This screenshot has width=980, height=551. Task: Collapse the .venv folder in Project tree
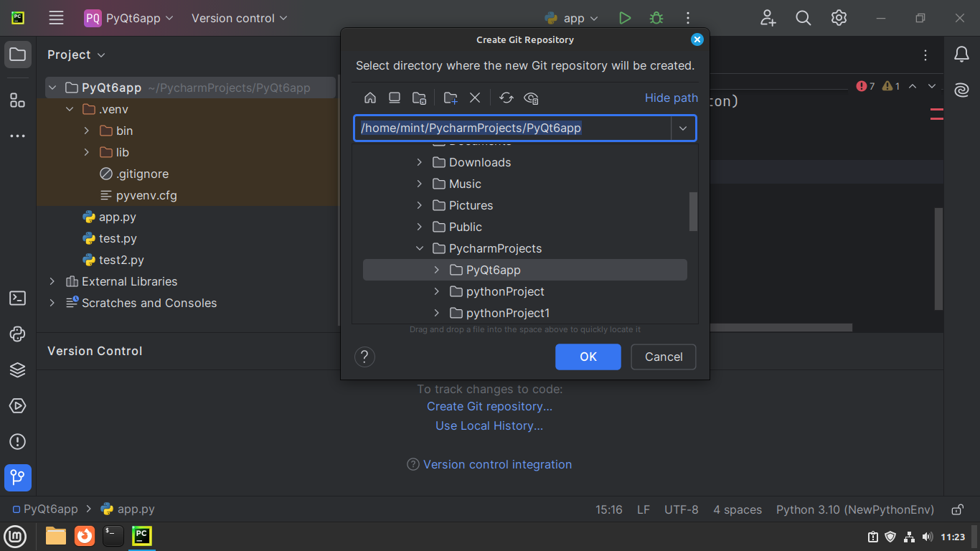(x=70, y=110)
